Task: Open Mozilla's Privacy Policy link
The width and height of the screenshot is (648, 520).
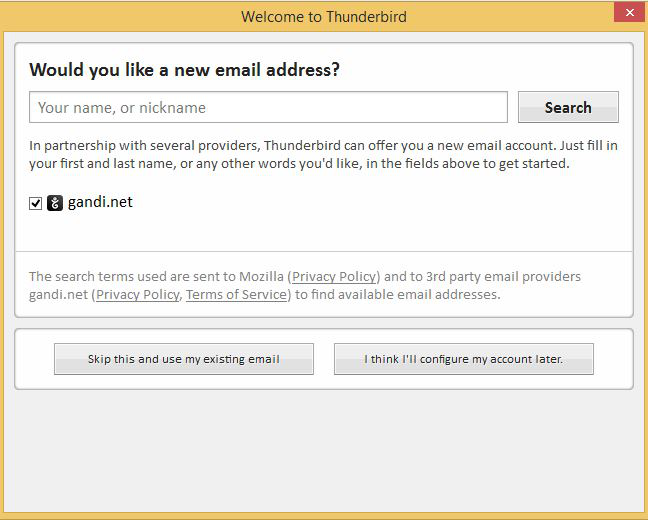Action: click(334, 276)
